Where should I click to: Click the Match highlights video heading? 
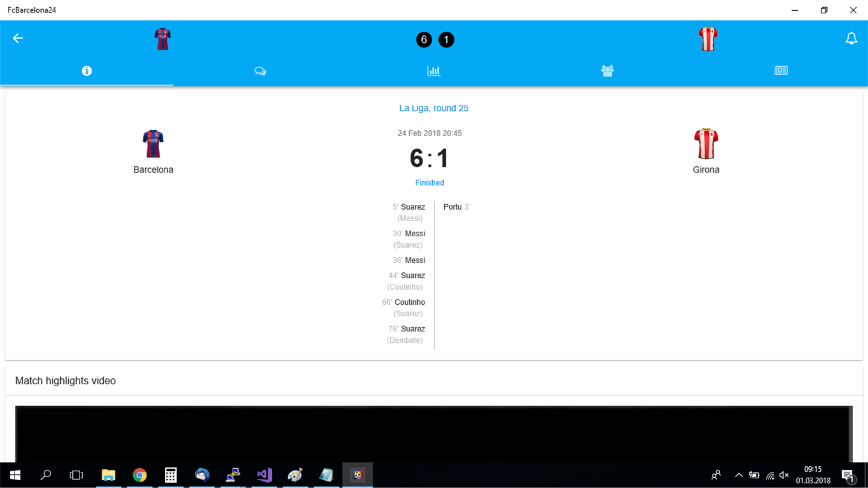[65, 381]
